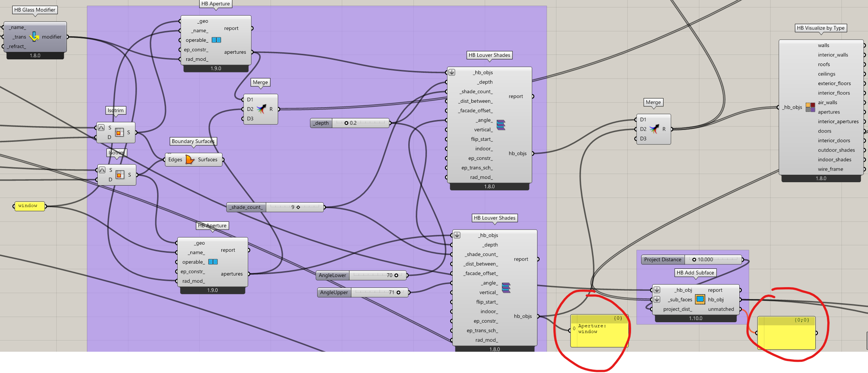Click the left Merge component icon

[261, 109]
